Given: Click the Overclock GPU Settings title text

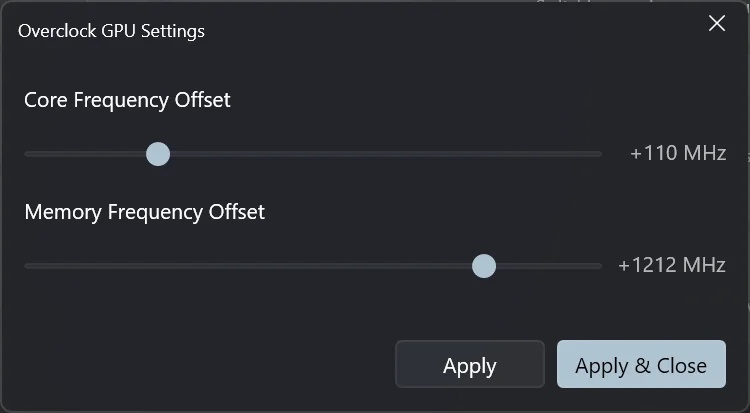Looking at the screenshot, I should (x=111, y=31).
